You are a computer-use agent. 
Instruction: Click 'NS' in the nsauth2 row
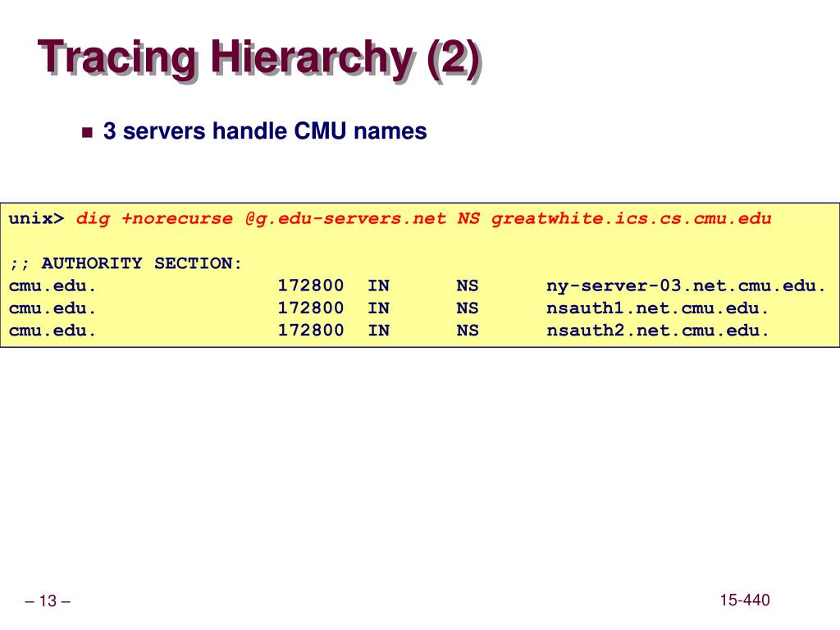[467, 331]
